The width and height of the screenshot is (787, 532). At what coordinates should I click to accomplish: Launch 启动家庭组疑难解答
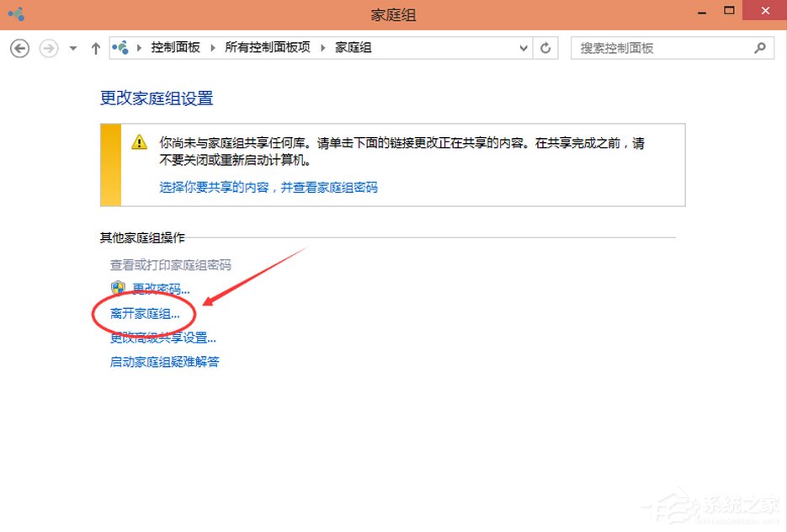point(164,360)
